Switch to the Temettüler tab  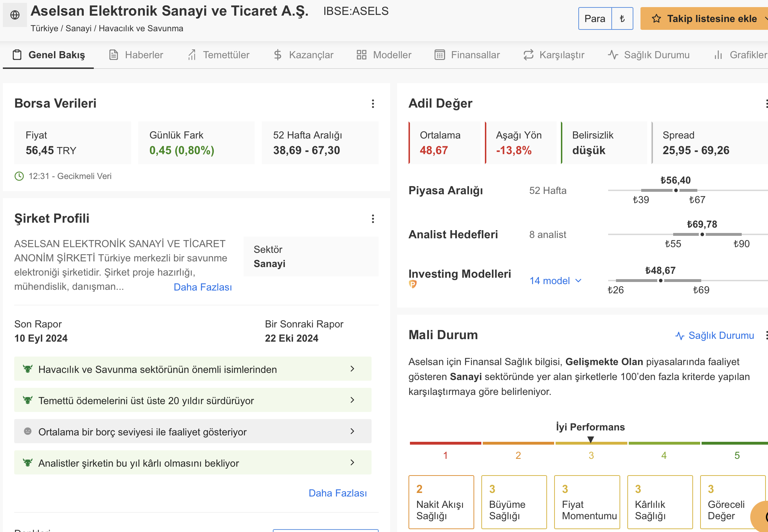click(x=218, y=55)
